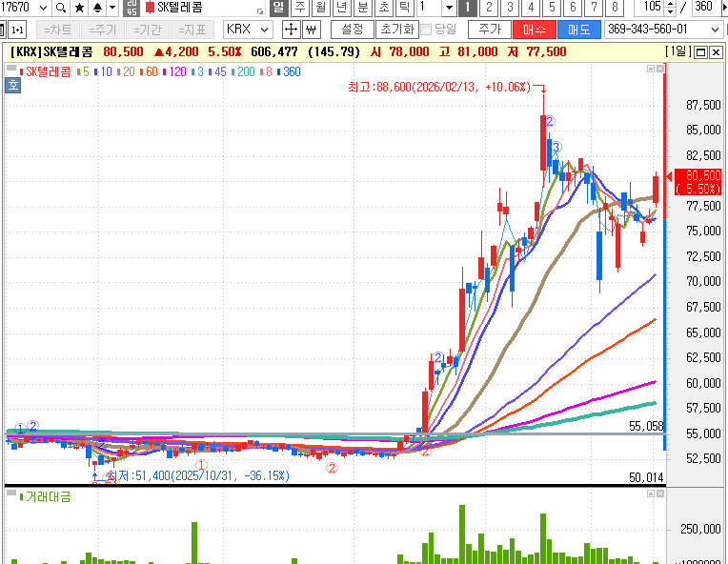Select the 틱 tick period tab
Screen dimensions: 728x564
[x=404, y=8]
